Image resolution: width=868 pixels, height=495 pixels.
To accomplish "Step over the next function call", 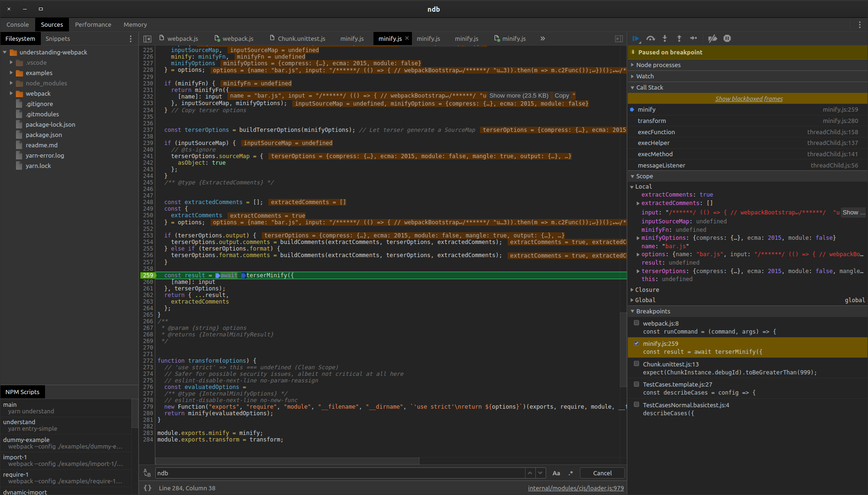I will click(650, 38).
